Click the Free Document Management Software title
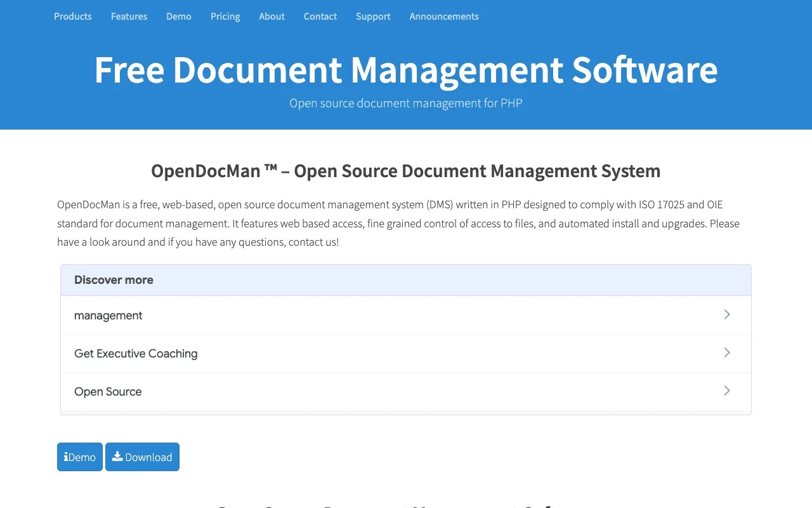Viewport: 812px width, 508px height. (406, 70)
